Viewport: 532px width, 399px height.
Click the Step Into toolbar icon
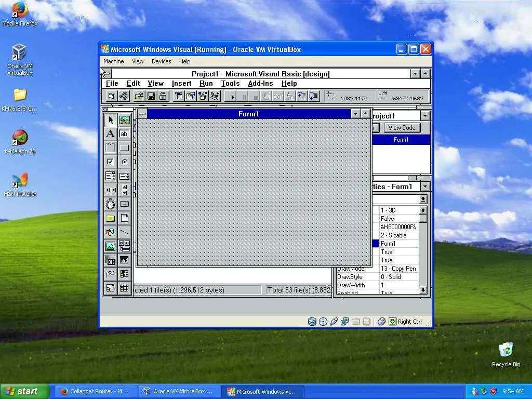pyautogui.click(x=302, y=96)
